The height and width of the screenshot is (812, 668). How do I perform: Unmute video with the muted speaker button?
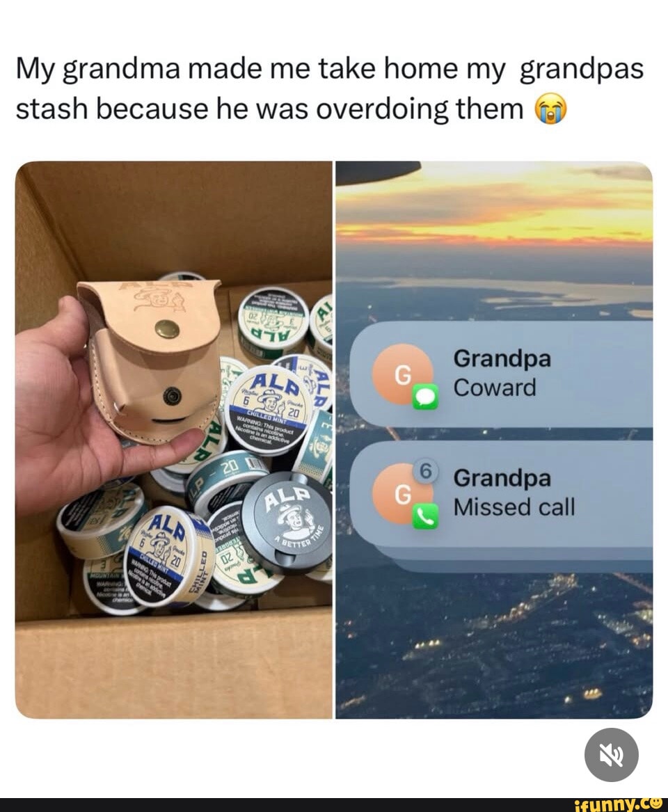pos(611,754)
